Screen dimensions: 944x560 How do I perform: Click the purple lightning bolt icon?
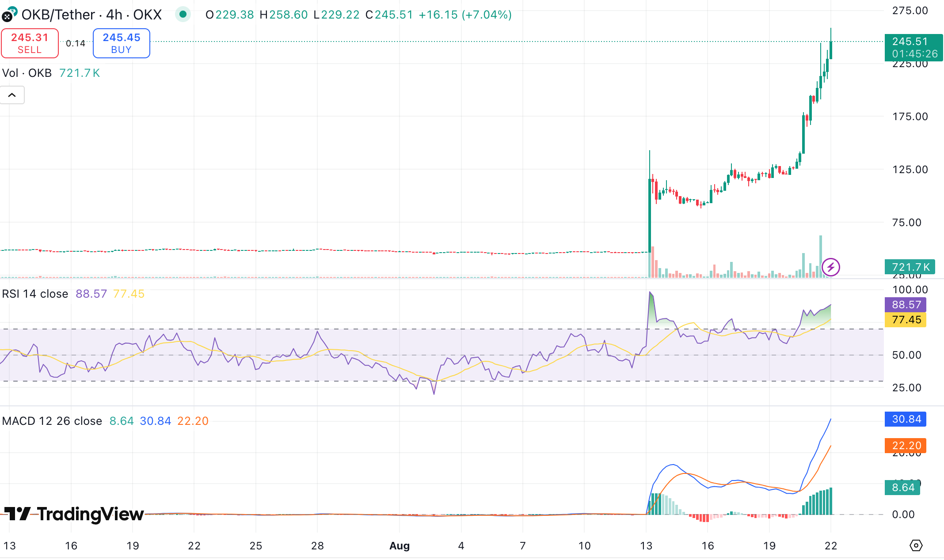coord(831,267)
